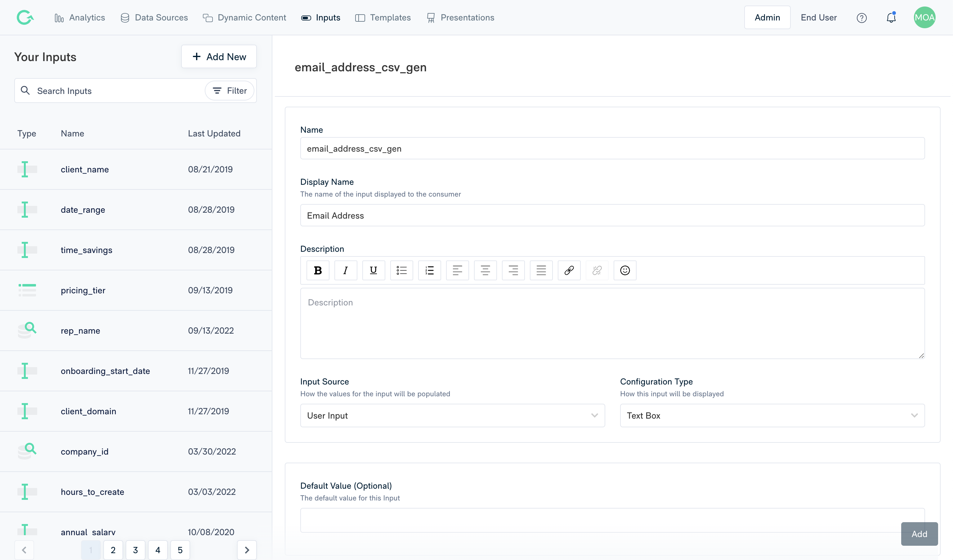Screen dimensions: 953x560
Task: Open the Templates tab
Action: (x=383, y=17)
